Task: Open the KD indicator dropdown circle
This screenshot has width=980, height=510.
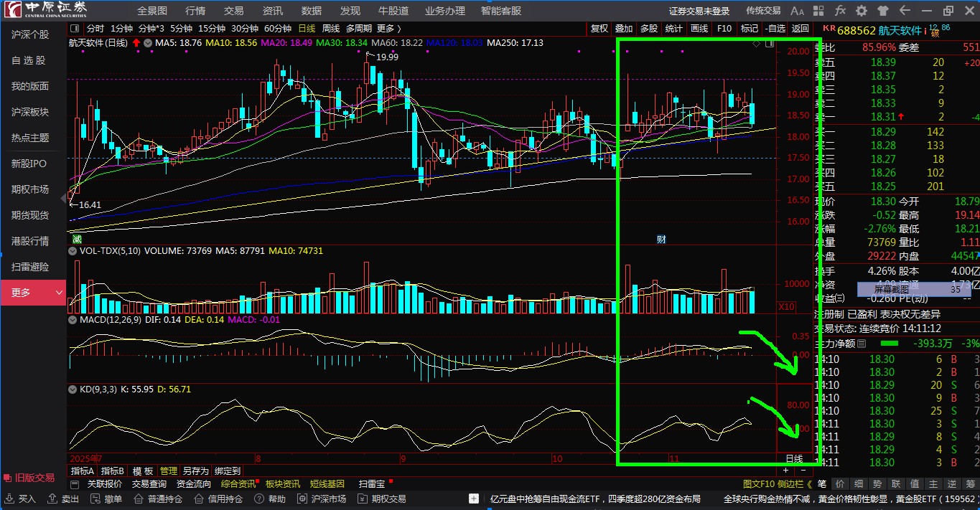Action: point(73,389)
